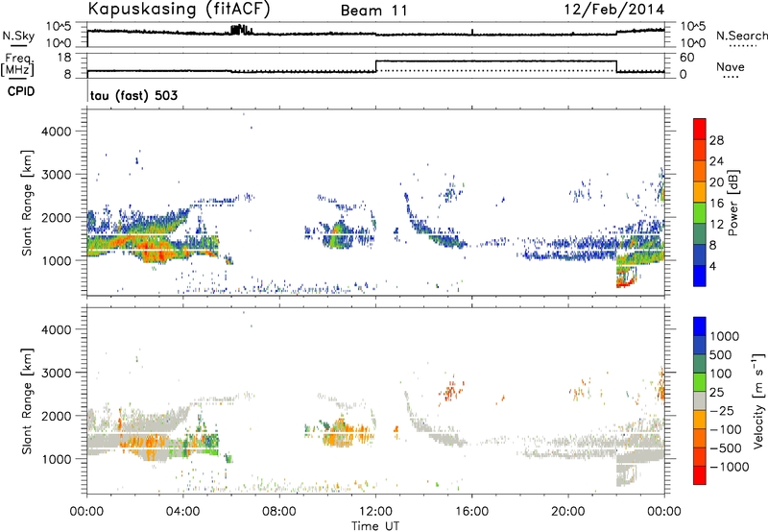Click the 'Beam 11' label
The width and height of the screenshot is (768, 532).
tap(374, 11)
